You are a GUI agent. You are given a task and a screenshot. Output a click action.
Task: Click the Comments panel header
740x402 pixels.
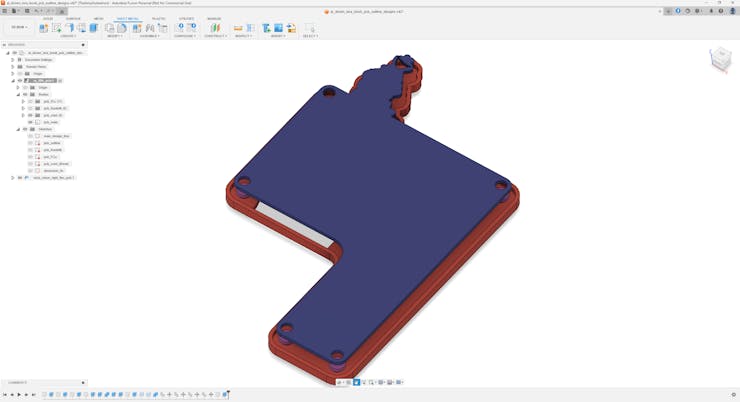pos(20,382)
